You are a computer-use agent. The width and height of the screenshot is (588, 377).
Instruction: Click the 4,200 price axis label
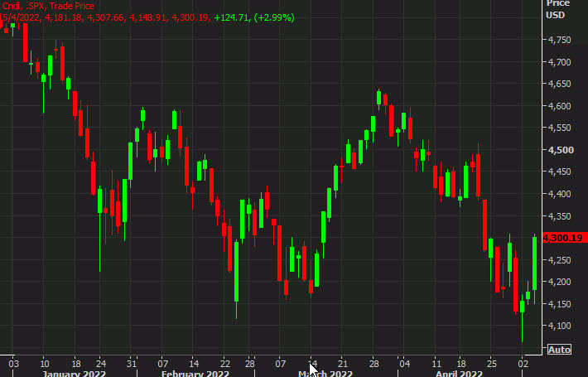click(559, 282)
